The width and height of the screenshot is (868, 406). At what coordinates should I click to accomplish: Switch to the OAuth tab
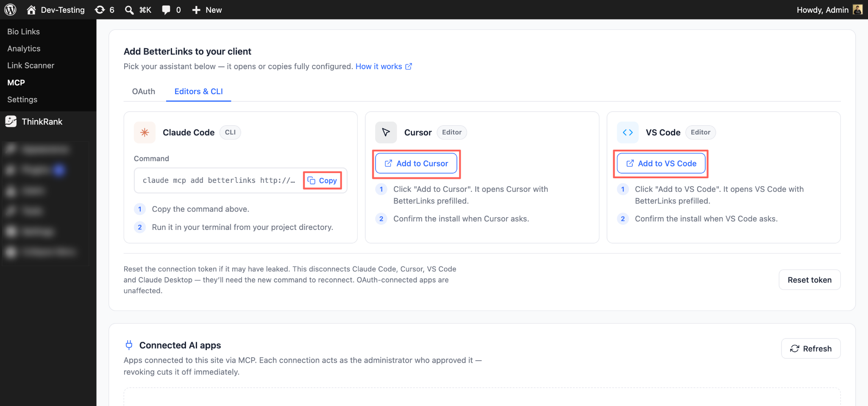tap(144, 92)
